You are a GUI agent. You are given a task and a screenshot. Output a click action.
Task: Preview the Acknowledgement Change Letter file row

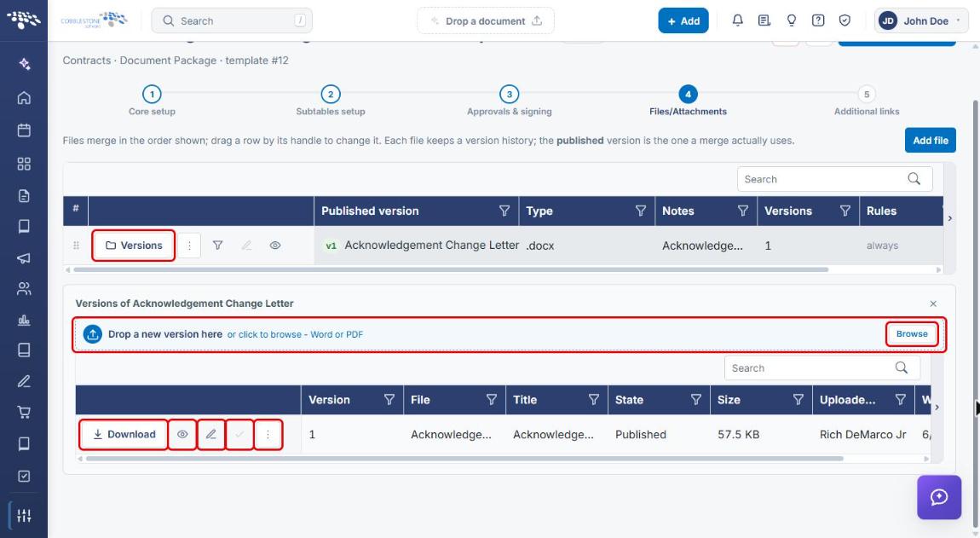[x=275, y=246]
